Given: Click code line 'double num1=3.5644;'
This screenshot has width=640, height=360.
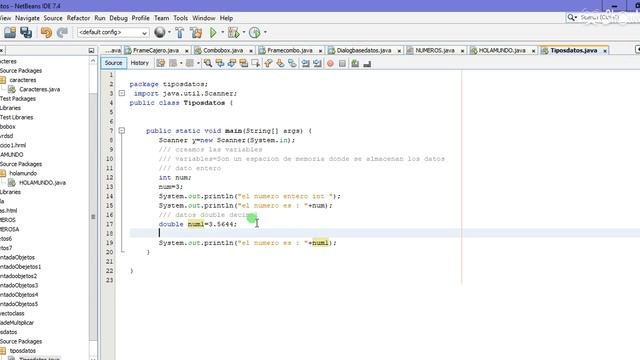Looking at the screenshot, I should (198, 224).
